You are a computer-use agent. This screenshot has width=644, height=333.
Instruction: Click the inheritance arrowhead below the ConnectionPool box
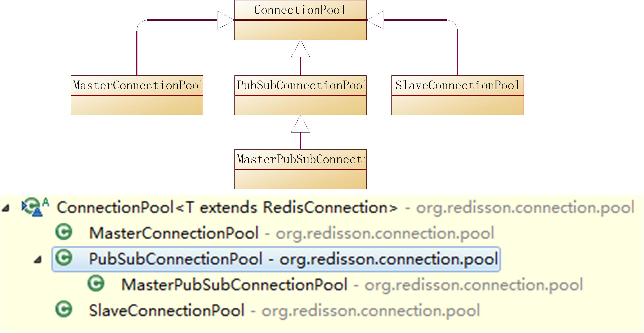pyautogui.click(x=300, y=49)
